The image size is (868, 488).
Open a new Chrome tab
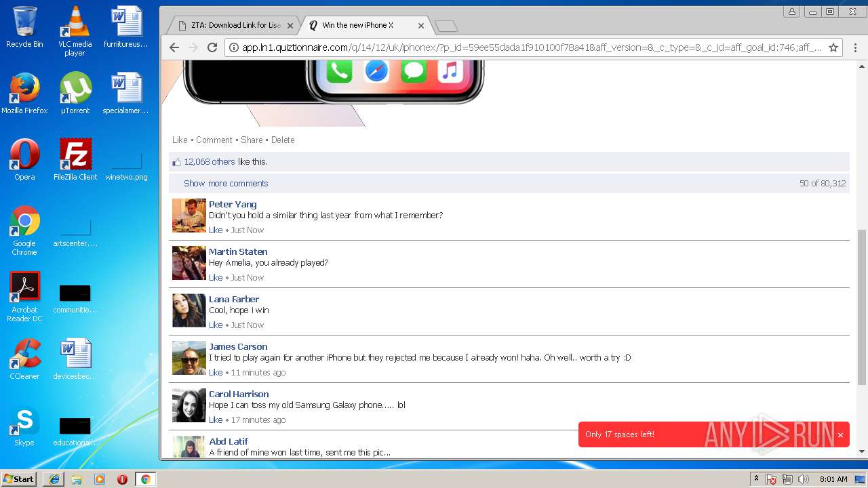coord(446,26)
